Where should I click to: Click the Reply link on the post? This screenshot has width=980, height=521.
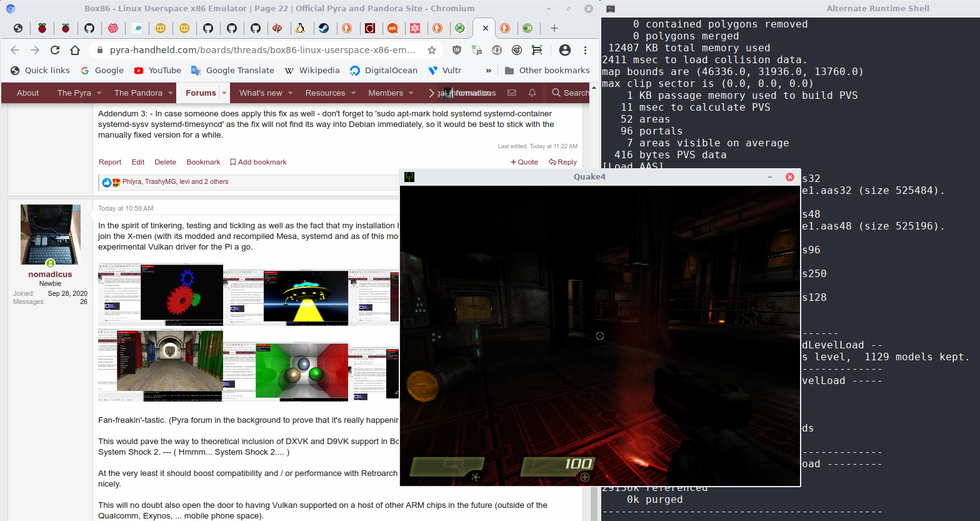(x=562, y=162)
